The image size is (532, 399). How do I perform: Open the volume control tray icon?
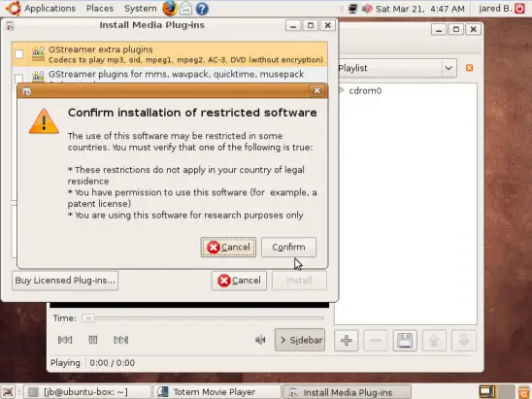coord(367,9)
